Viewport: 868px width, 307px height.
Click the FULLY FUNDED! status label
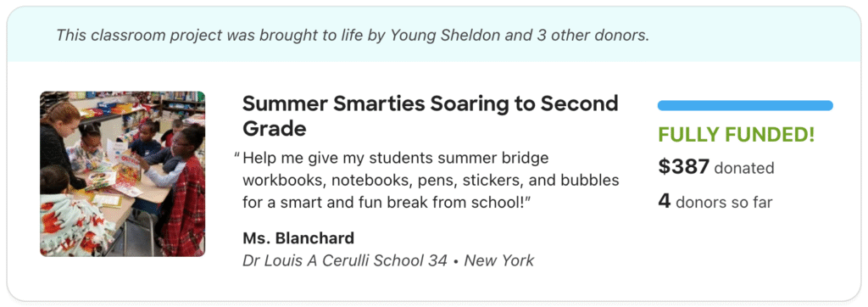click(x=737, y=135)
